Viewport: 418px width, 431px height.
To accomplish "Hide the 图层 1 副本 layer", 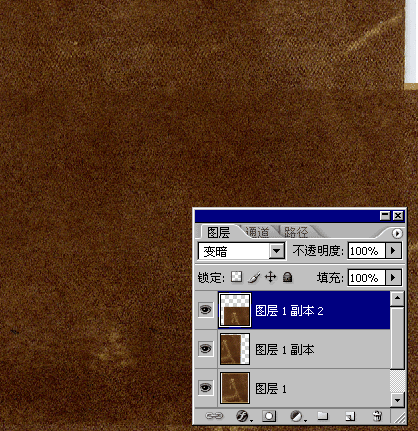I will tap(205, 349).
